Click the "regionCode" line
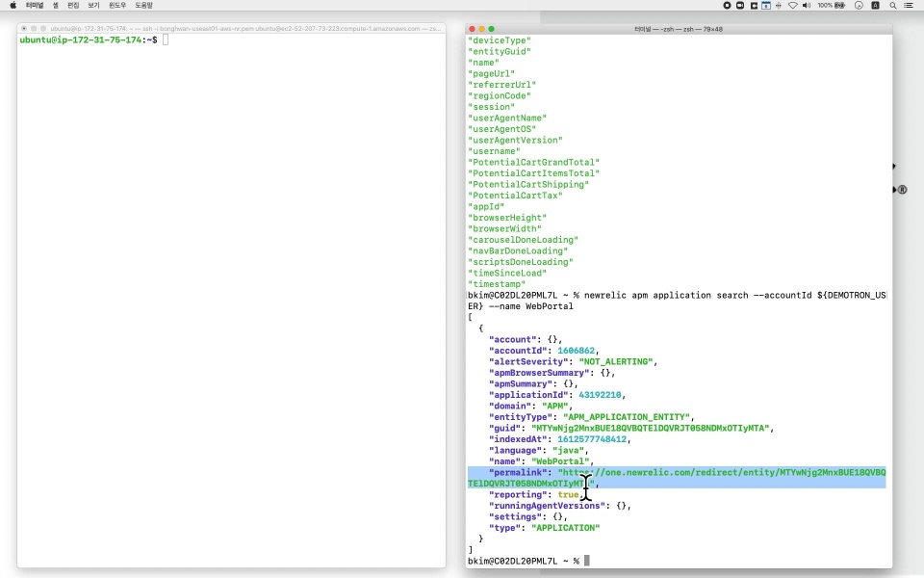The width and height of the screenshot is (924, 578). pos(500,95)
